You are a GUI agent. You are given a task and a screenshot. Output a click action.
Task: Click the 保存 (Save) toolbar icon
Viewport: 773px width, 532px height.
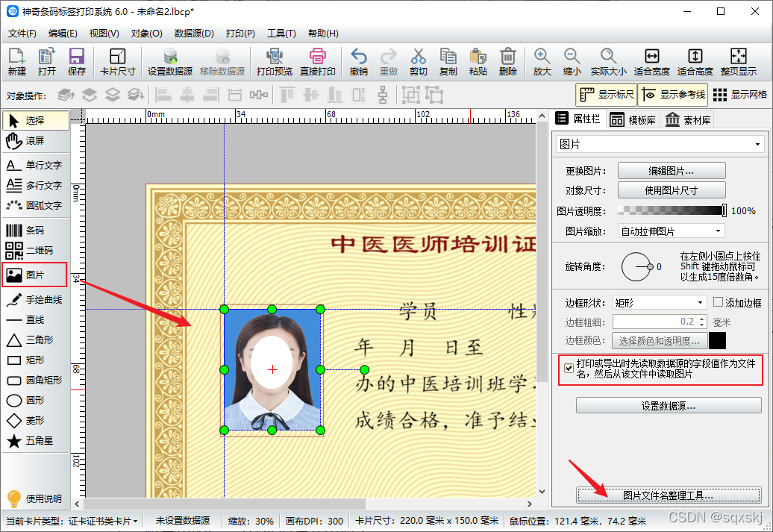point(77,62)
